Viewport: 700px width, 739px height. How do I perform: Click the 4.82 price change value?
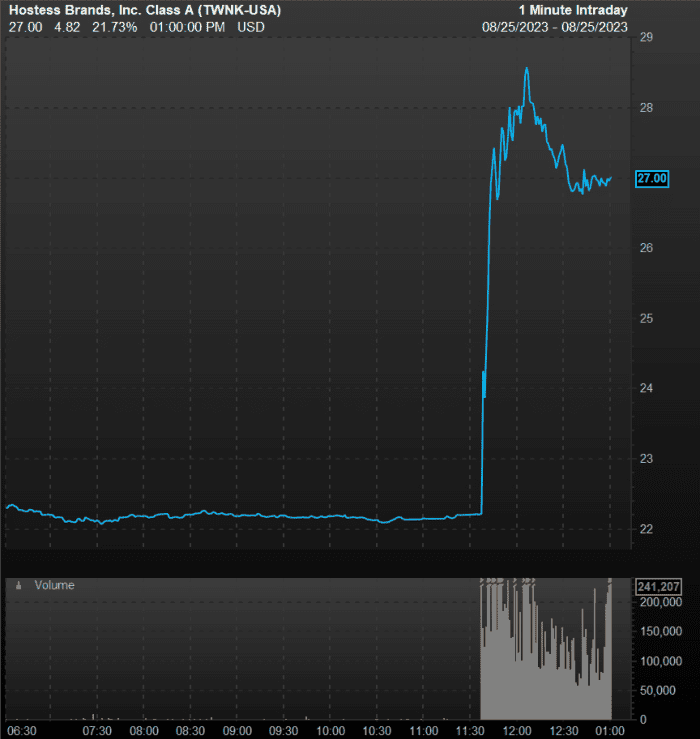[x=67, y=27]
